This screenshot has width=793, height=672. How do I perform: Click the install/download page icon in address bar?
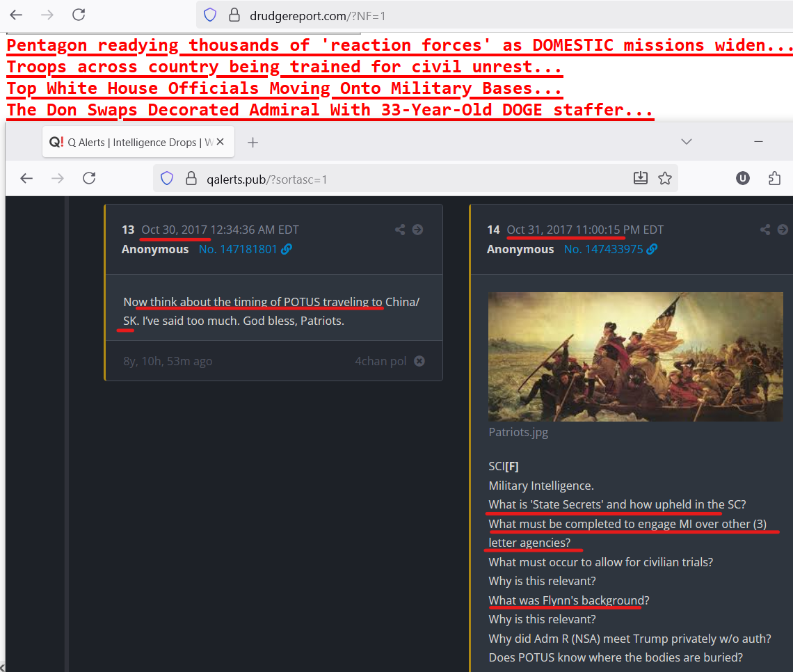(640, 178)
